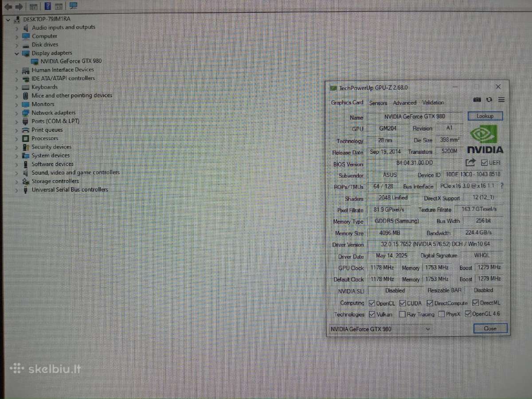Toggle the OpenCL checkbox

point(372,303)
